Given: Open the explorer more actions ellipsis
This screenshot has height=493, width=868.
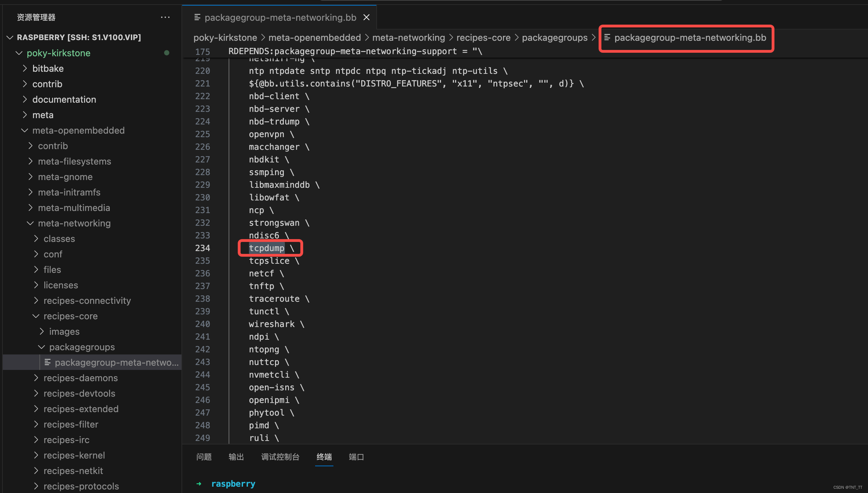Looking at the screenshot, I should 165,17.
